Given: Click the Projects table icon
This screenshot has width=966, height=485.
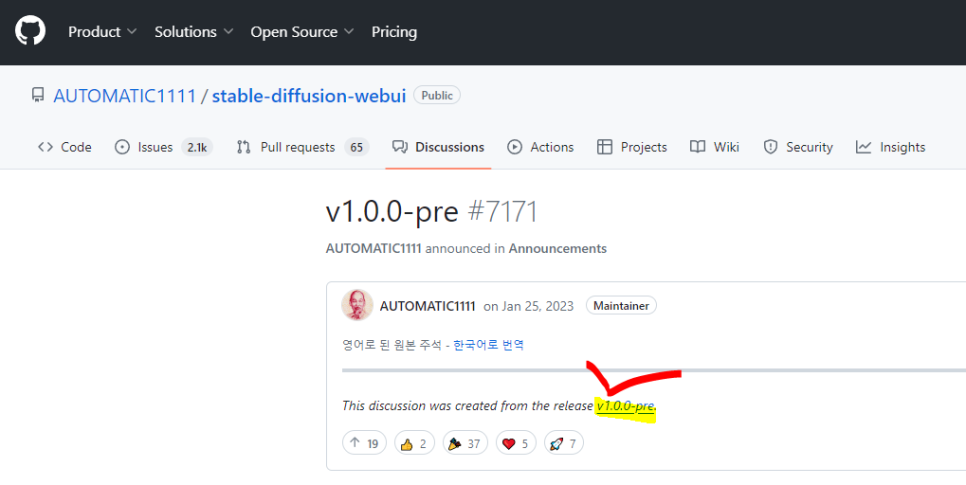Looking at the screenshot, I should [x=604, y=147].
